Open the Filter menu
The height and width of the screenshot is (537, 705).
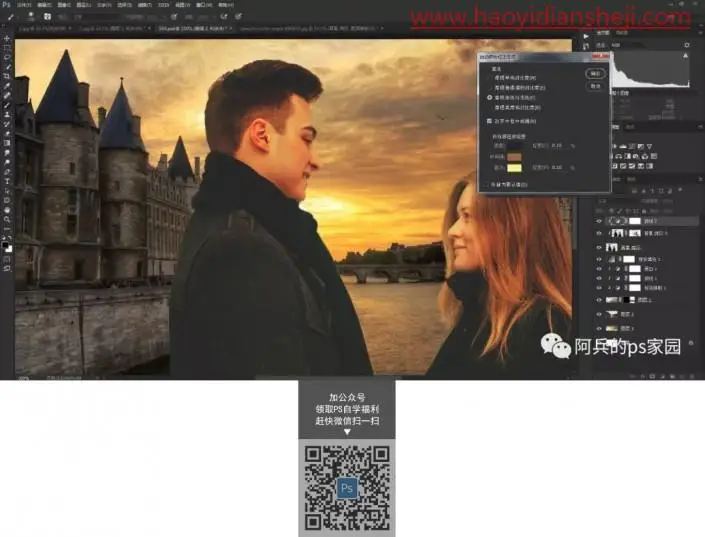click(x=145, y=5)
